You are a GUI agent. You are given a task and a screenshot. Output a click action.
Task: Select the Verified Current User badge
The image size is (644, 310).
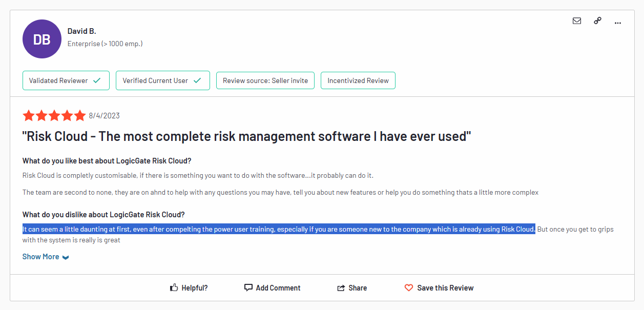tap(162, 80)
